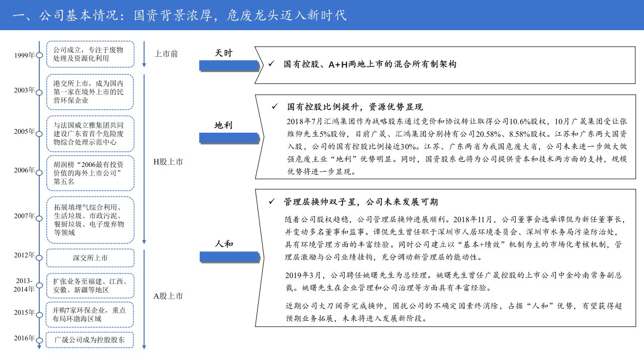The image size is (644, 362).
Task: Select the 2006年 timeline year label
Action: [24, 170]
